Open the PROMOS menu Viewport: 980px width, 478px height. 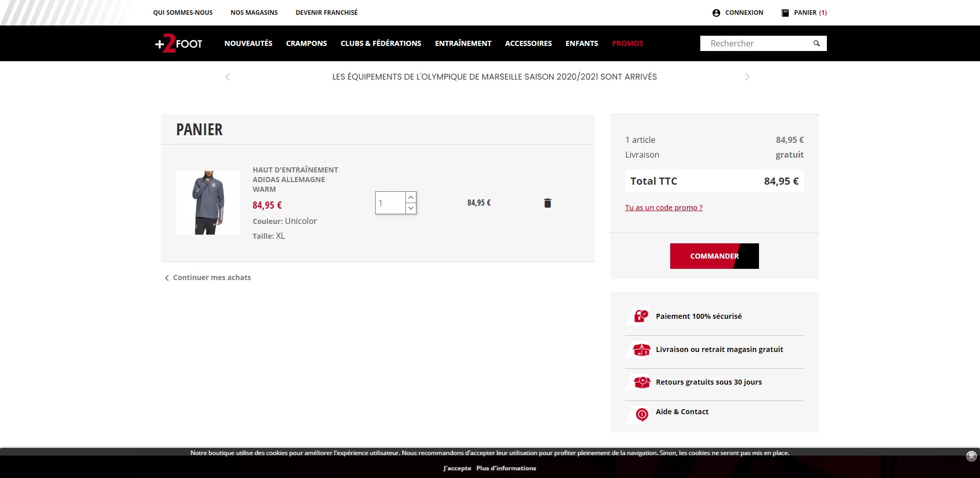click(627, 43)
